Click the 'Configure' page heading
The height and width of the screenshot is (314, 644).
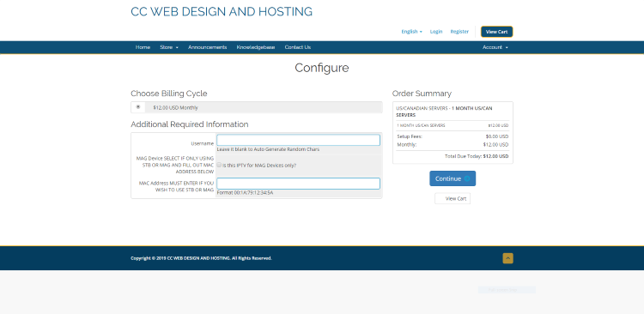pyautogui.click(x=322, y=68)
